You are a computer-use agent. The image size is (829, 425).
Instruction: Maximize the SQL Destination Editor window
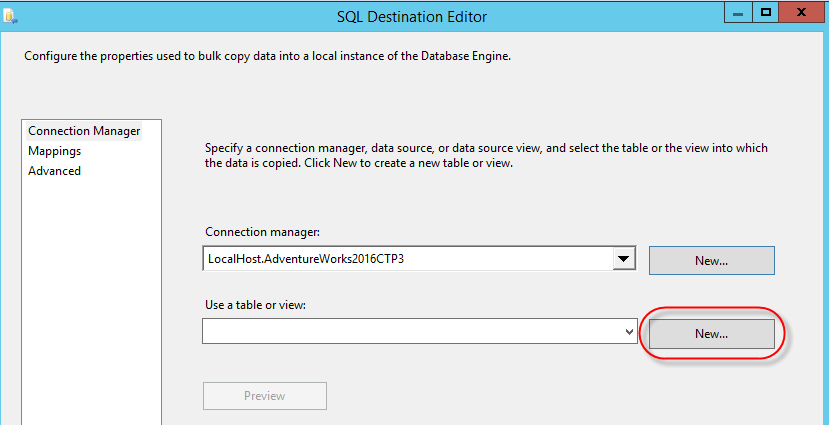(765, 12)
